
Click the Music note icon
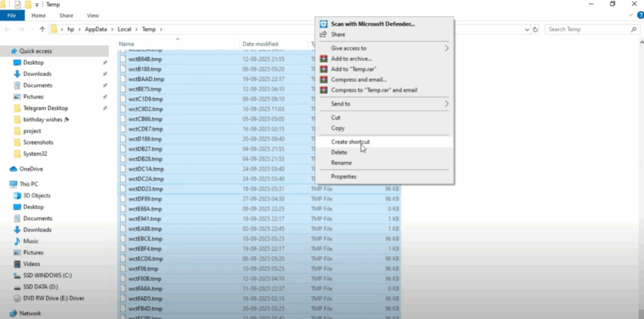(x=17, y=241)
